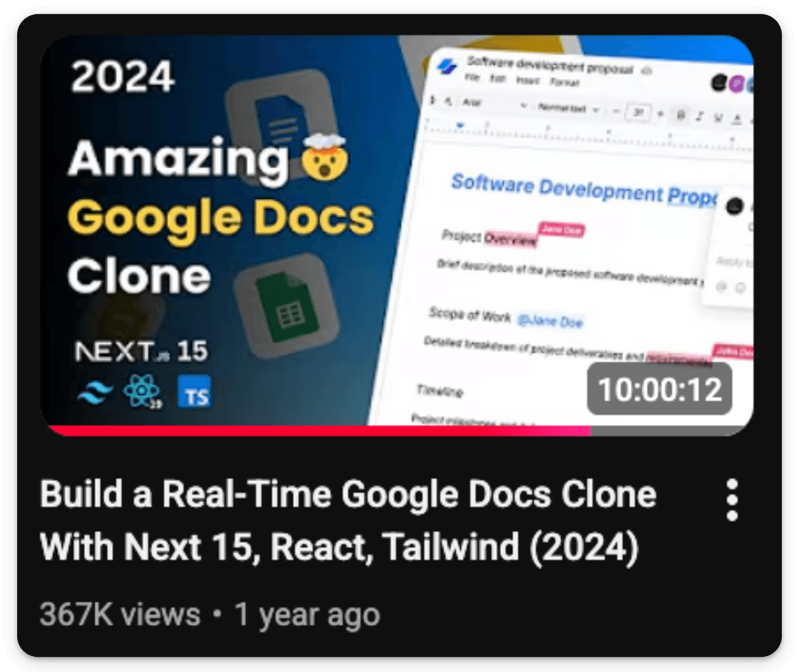Screen dimensions: 799x672
Task: Click the blue document logo beside proposal title
Action: [x=448, y=67]
